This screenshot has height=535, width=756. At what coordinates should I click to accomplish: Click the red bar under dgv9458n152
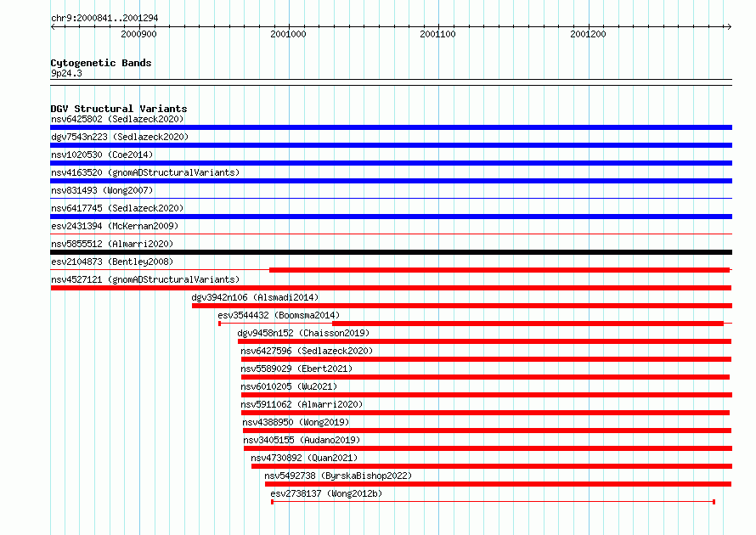click(484, 341)
